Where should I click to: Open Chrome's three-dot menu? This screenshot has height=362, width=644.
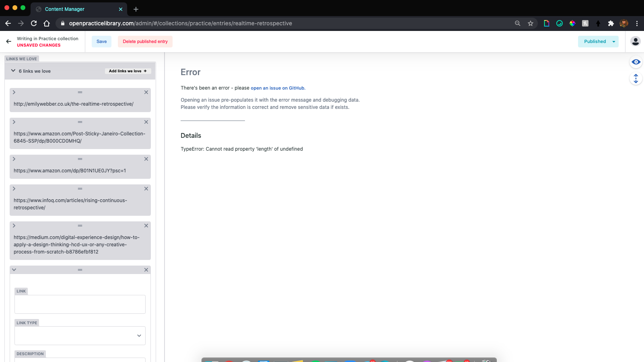click(637, 23)
